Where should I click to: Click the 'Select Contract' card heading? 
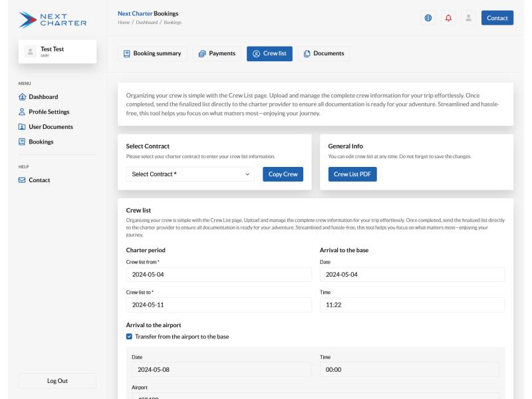tap(148, 146)
